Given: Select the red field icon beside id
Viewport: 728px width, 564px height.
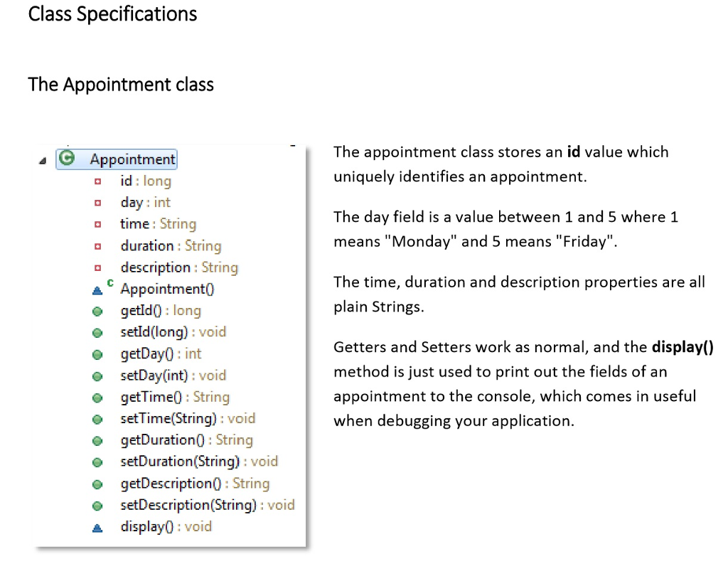Looking at the screenshot, I should (98, 181).
